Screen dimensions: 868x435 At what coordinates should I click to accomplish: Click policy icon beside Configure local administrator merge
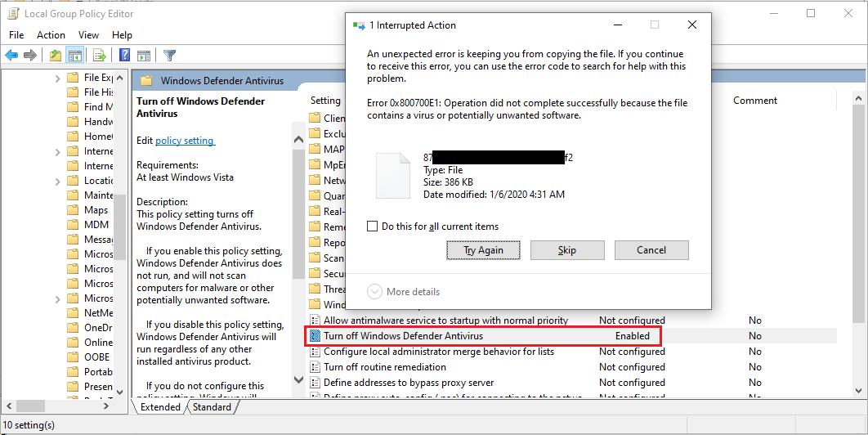[x=315, y=352]
